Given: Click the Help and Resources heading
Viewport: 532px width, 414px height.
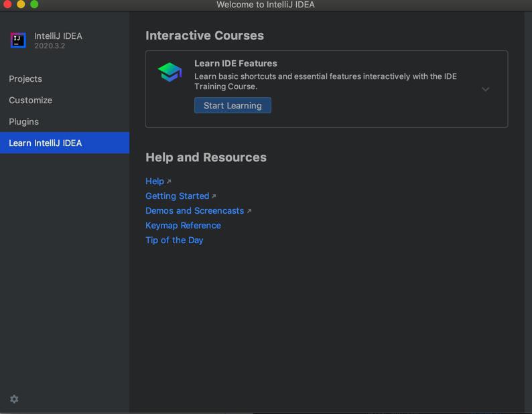Looking at the screenshot, I should click(x=206, y=157).
